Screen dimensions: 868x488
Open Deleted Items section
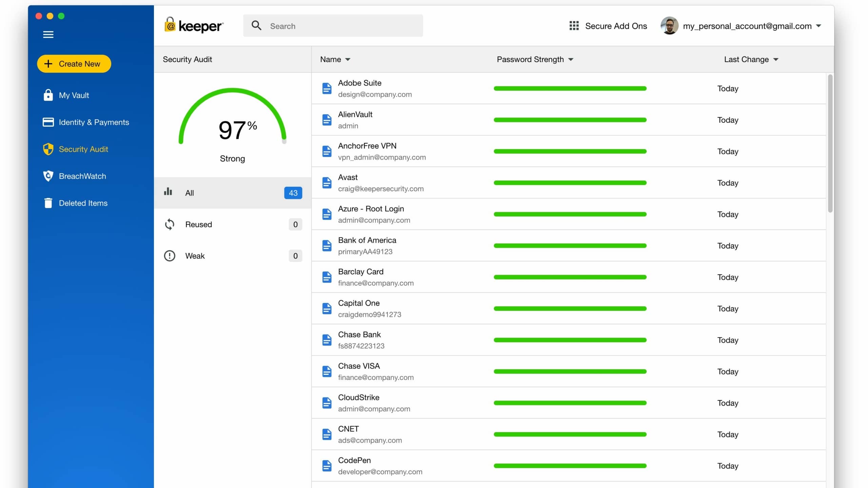[75, 203]
